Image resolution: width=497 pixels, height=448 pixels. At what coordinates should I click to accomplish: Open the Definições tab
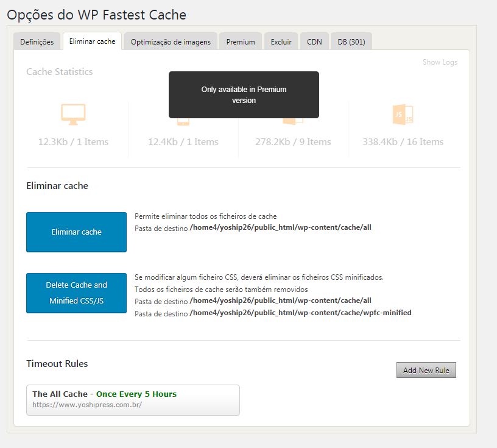coord(37,41)
